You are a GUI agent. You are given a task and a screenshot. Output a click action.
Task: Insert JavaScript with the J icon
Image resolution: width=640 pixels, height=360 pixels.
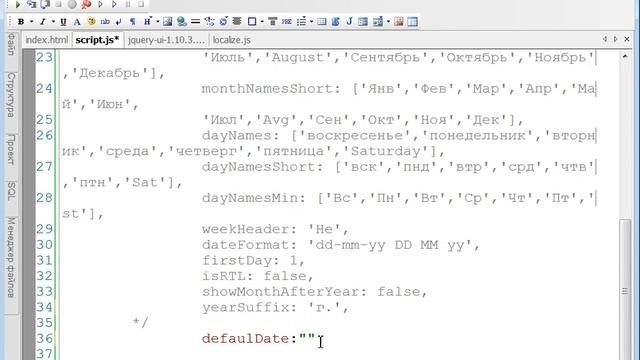point(349,22)
